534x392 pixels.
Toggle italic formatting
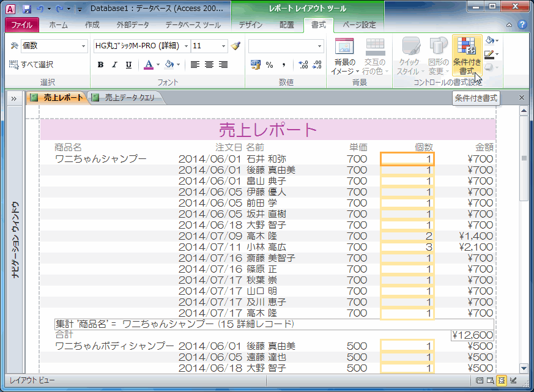[114, 65]
